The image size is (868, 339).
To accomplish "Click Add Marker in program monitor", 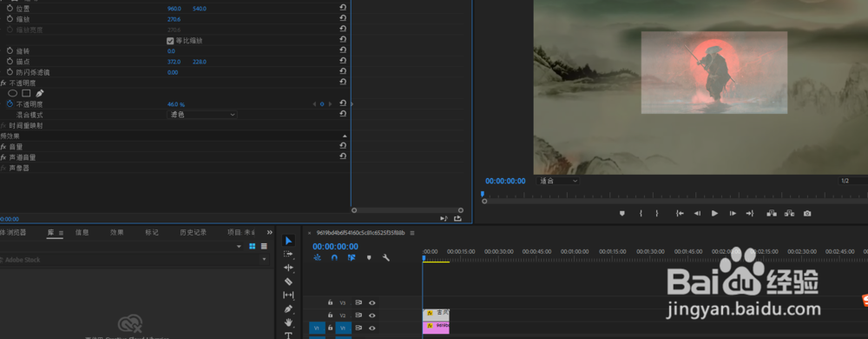I will [x=621, y=213].
